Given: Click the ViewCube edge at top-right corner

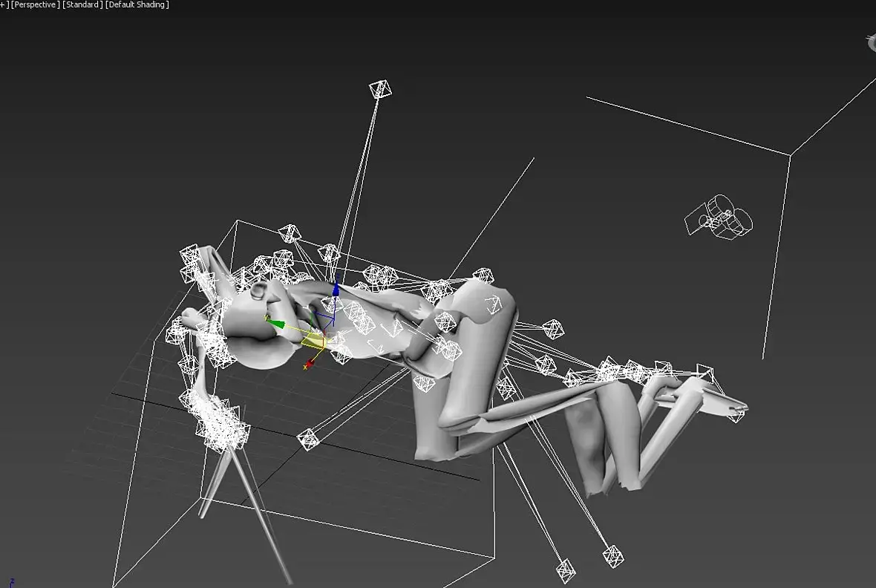Looking at the screenshot, I should click(872, 43).
